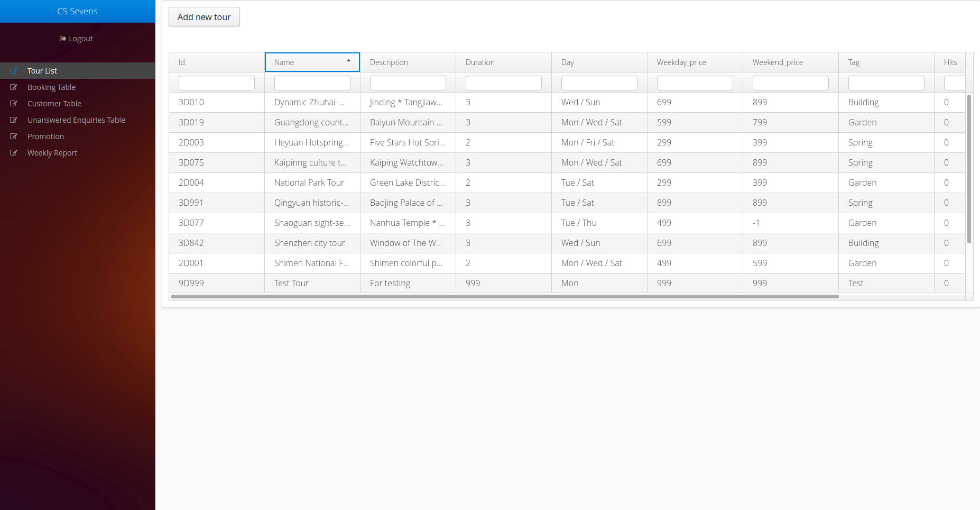Click the logout arrow icon
The width and height of the screenshot is (980, 510).
63,39
